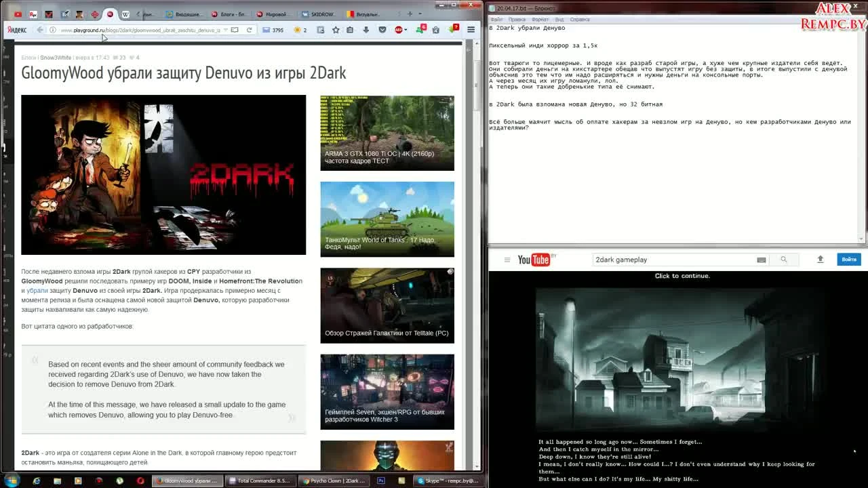
Task: Open the tab list dropdown next to plus
Action: tap(420, 14)
